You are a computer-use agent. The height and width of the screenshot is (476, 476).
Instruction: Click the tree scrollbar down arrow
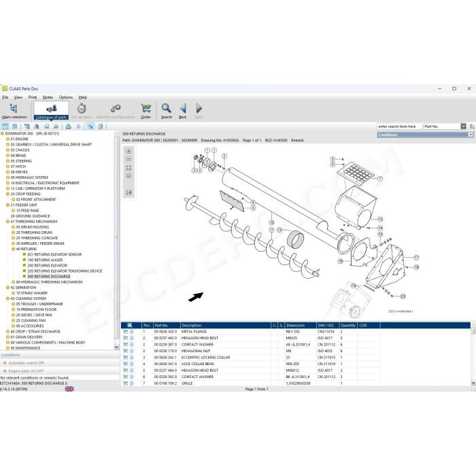tap(116, 347)
